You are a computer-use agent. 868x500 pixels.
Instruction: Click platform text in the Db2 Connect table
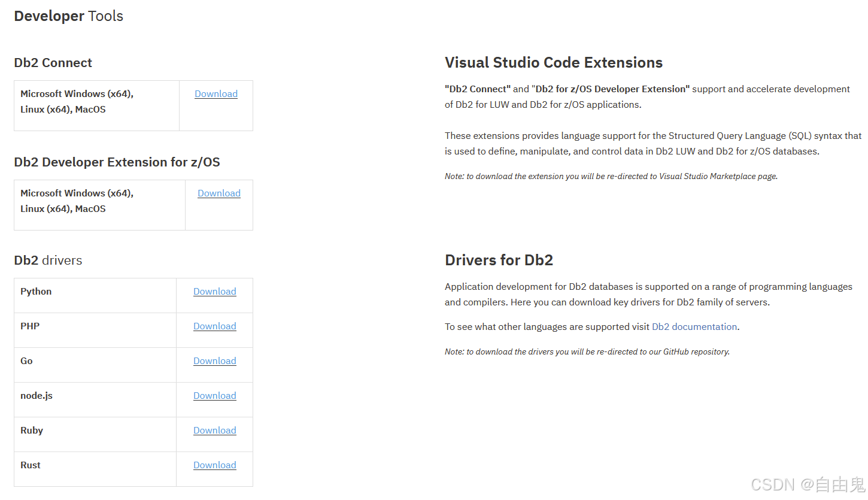coord(77,102)
